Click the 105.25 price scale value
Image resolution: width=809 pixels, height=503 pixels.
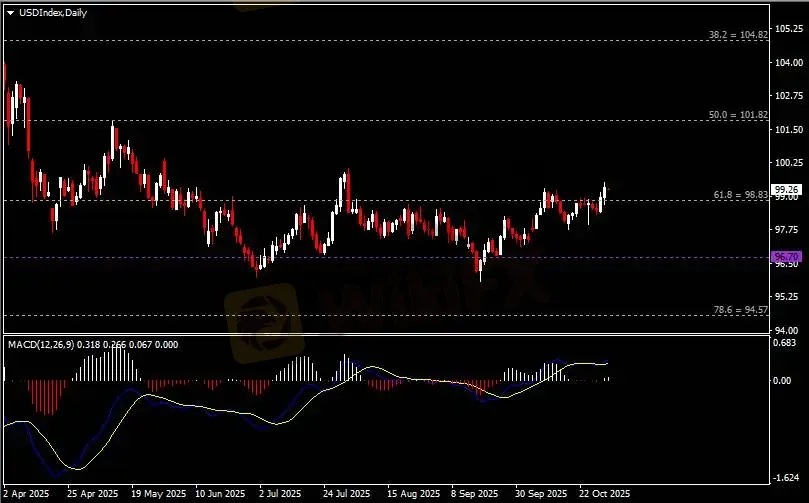pyautogui.click(x=789, y=28)
